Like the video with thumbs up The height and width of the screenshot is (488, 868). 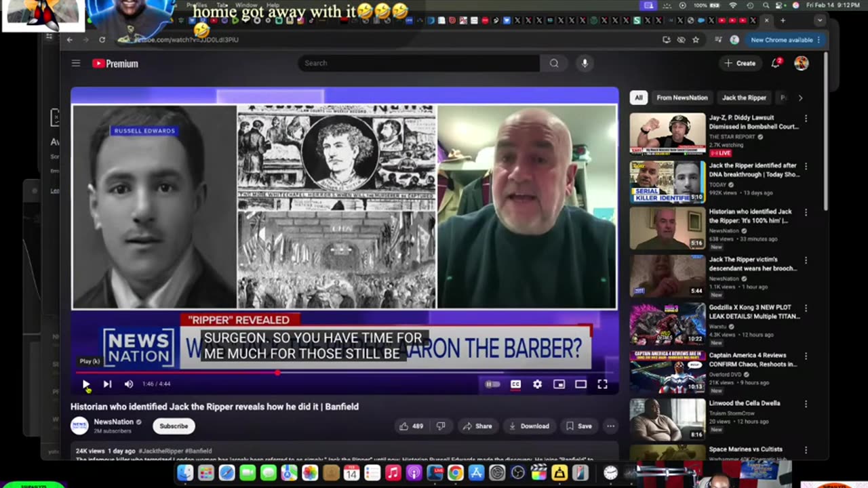pos(412,426)
